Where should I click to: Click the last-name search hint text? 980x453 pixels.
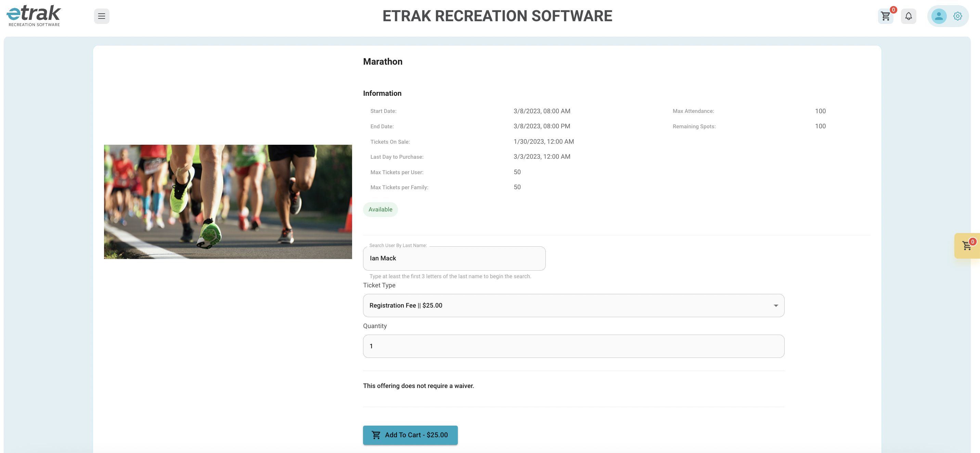pos(450,276)
